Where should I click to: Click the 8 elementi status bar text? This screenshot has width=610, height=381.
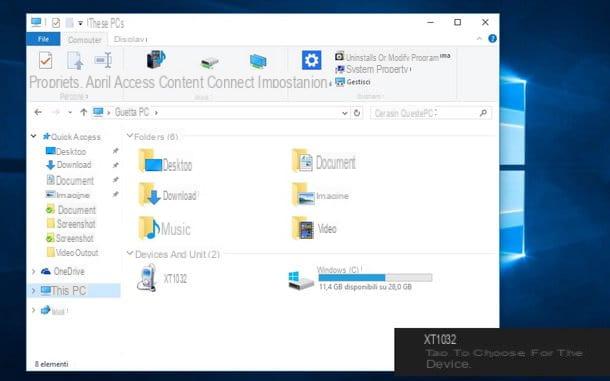(x=51, y=364)
